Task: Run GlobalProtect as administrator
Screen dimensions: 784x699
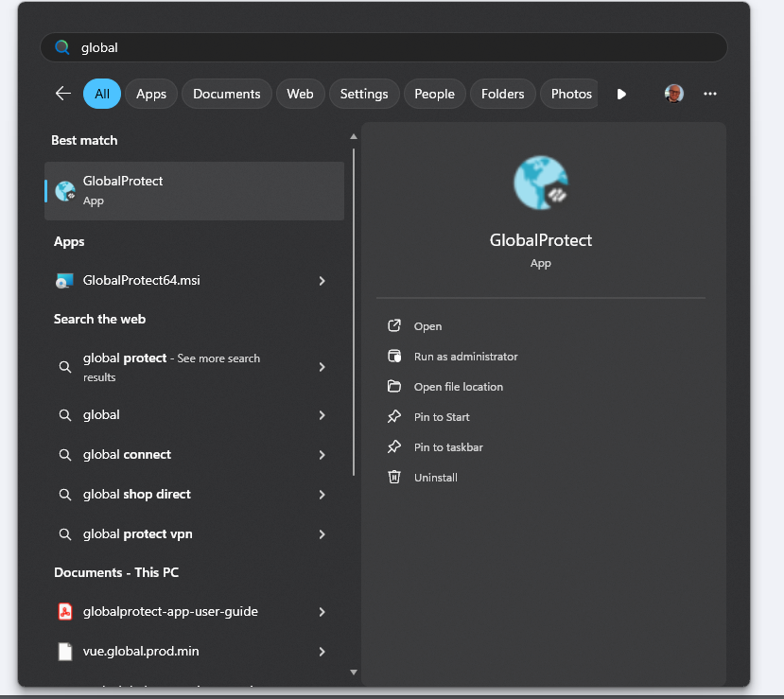Action: tap(465, 357)
